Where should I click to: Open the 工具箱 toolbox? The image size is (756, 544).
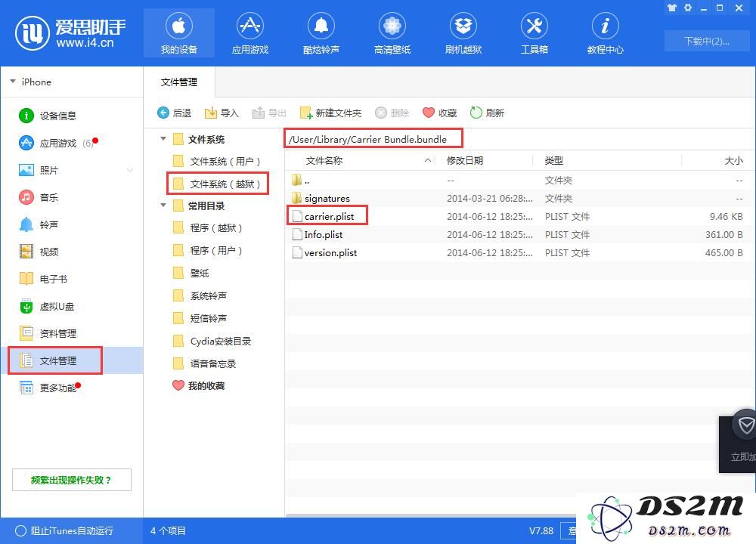coord(534,32)
